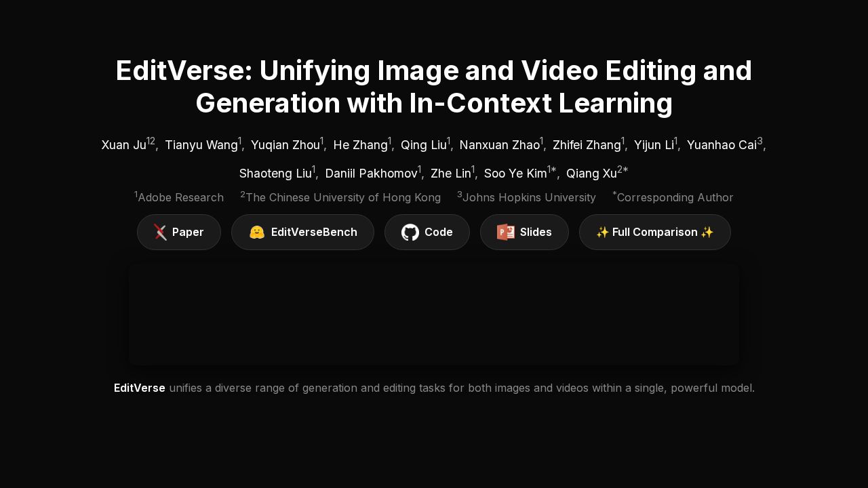Click the GitHub logo icon
The image size is (868, 488).
(410, 232)
